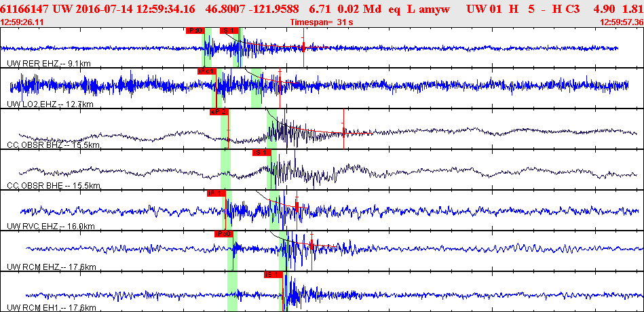Select the iP 1 pick flag on RVC
644x312 pixels.
pos(216,193)
